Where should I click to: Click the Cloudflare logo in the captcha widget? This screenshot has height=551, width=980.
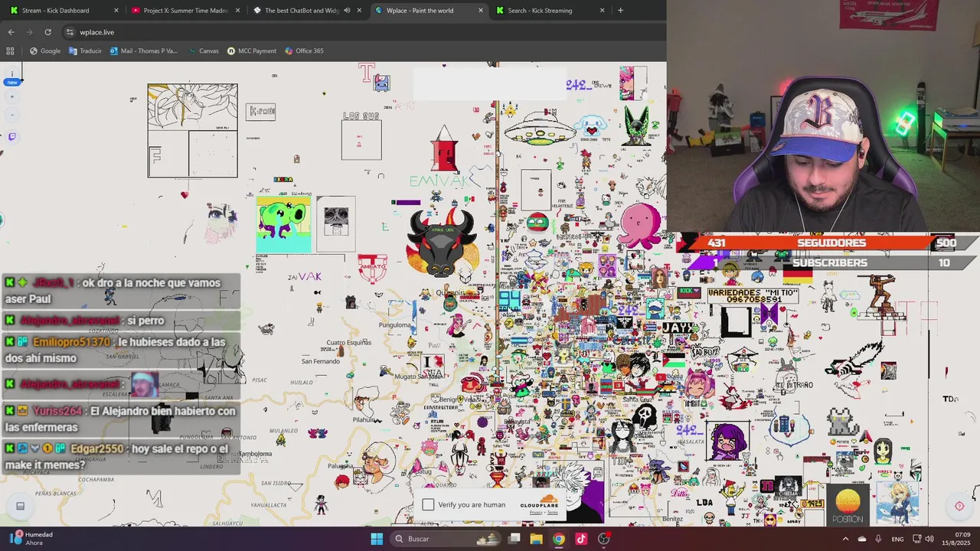pos(540,502)
